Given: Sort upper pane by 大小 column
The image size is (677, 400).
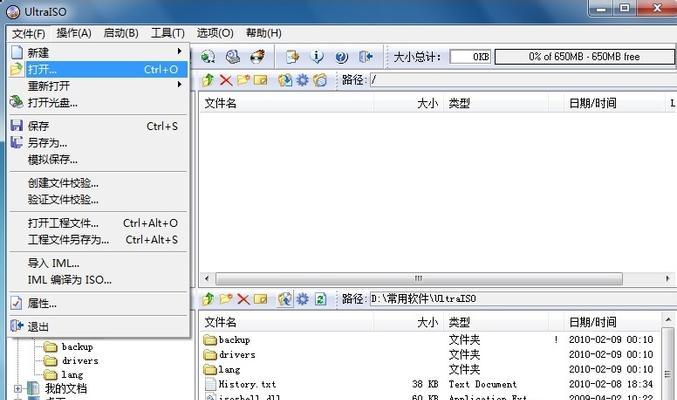Looking at the screenshot, I should click(408, 103).
